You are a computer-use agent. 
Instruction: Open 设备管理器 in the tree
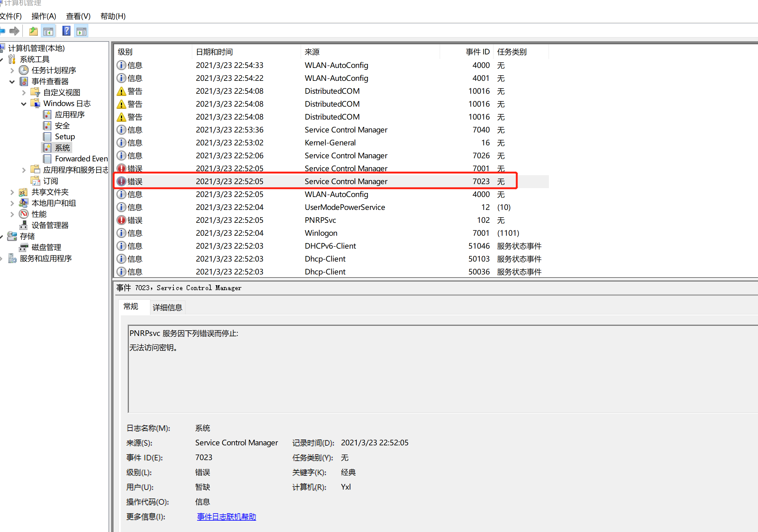pos(50,225)
